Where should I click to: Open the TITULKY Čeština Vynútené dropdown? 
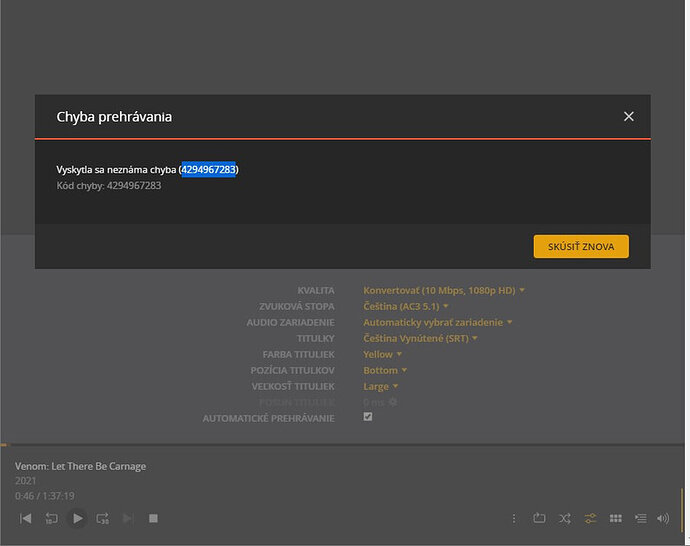click(420, 338)
